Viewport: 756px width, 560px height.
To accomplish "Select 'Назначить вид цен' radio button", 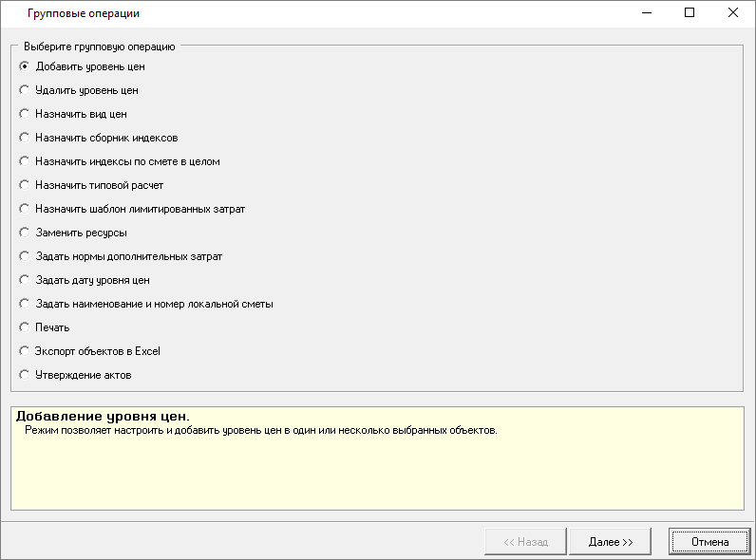I will (25, 114).
